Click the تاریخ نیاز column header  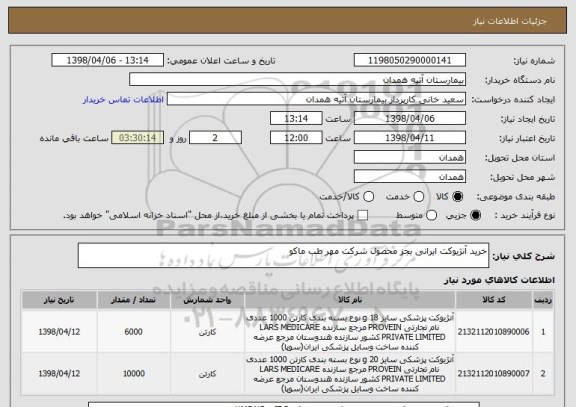point(59,300)
